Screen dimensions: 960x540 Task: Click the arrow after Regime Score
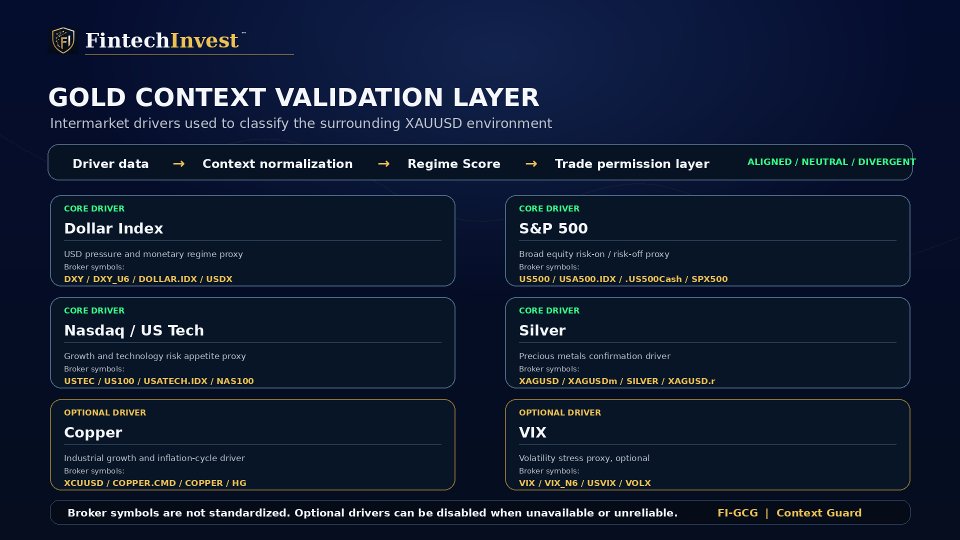531,163
